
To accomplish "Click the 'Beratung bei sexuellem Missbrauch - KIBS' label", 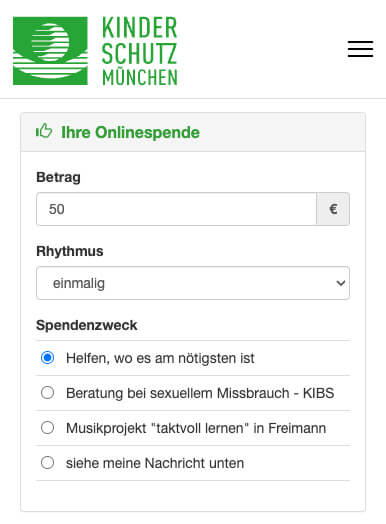I will (x=200, y=393).
